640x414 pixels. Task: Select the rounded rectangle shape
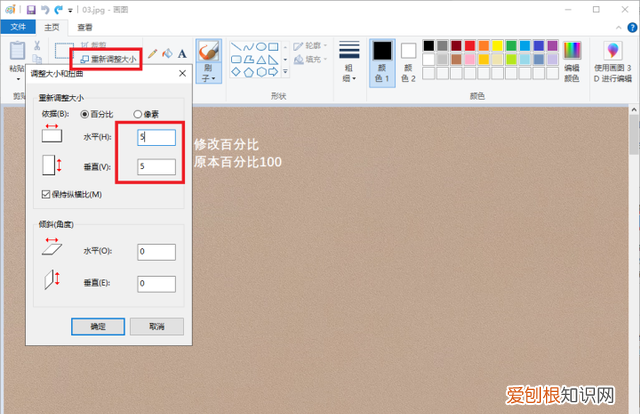[x=236, y=60]
